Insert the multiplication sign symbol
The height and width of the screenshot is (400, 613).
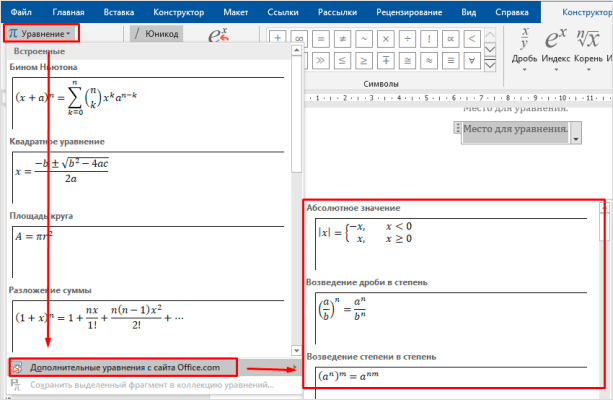pyautogui.click(x=386, y=39)
